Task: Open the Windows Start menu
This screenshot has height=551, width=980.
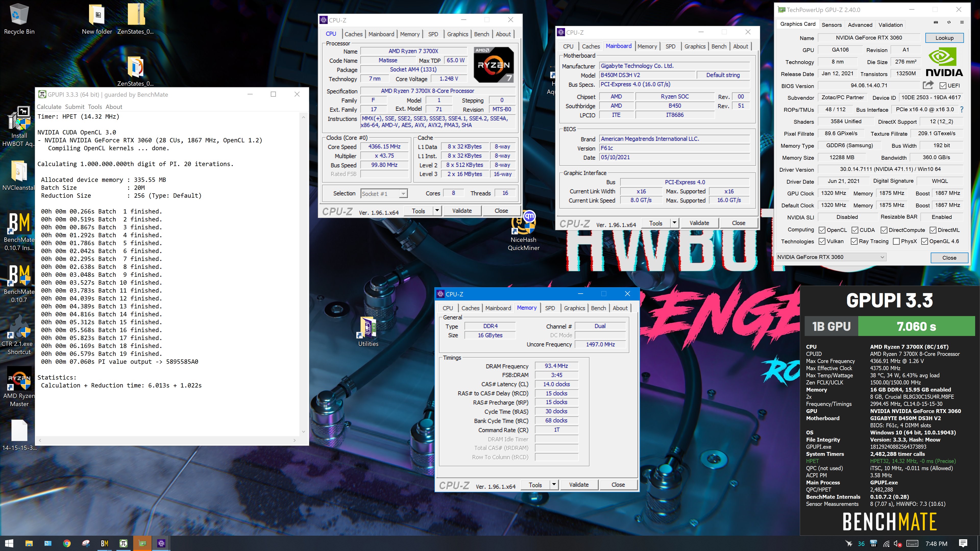Action: 9,543
